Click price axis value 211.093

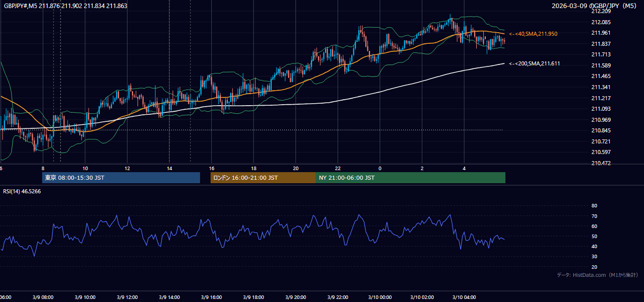[601, 109]
